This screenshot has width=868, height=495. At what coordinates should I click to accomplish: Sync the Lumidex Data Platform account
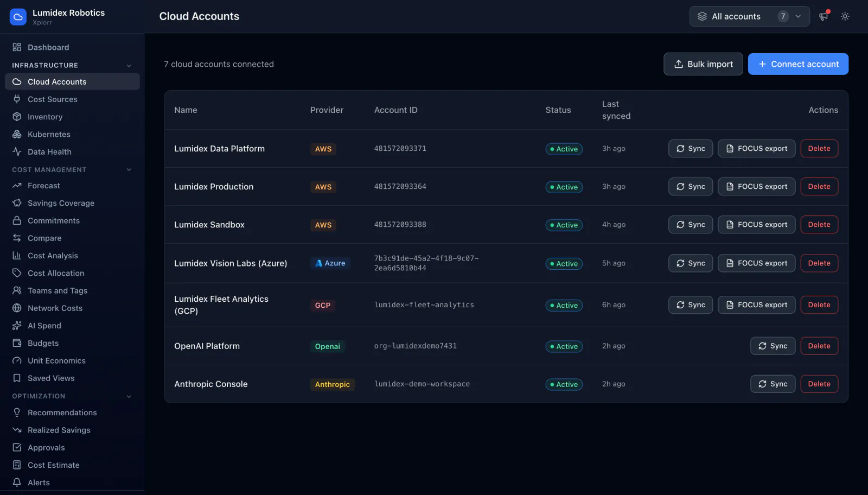691,149
